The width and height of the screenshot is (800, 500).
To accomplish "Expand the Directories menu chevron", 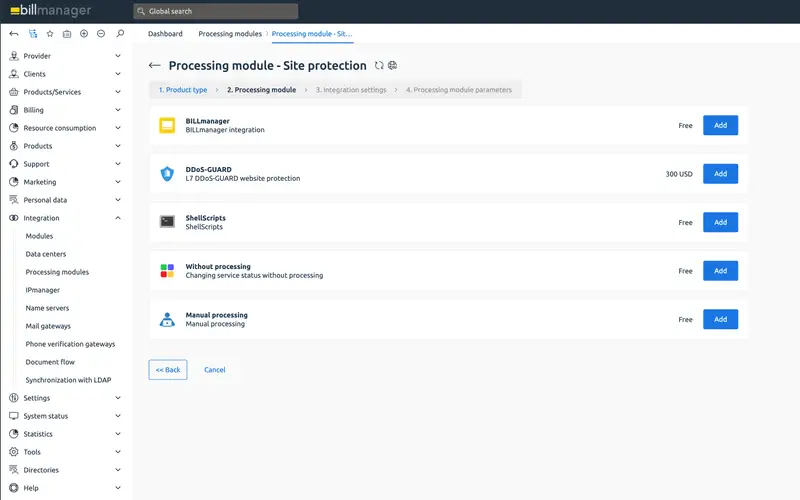I will pyautogui.click(x=118, y=470).
